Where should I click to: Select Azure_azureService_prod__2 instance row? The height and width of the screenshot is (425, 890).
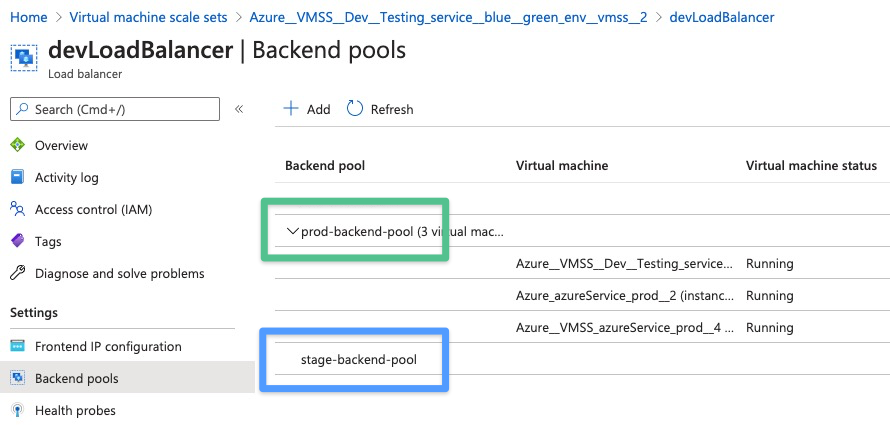[x=624, y=296]
